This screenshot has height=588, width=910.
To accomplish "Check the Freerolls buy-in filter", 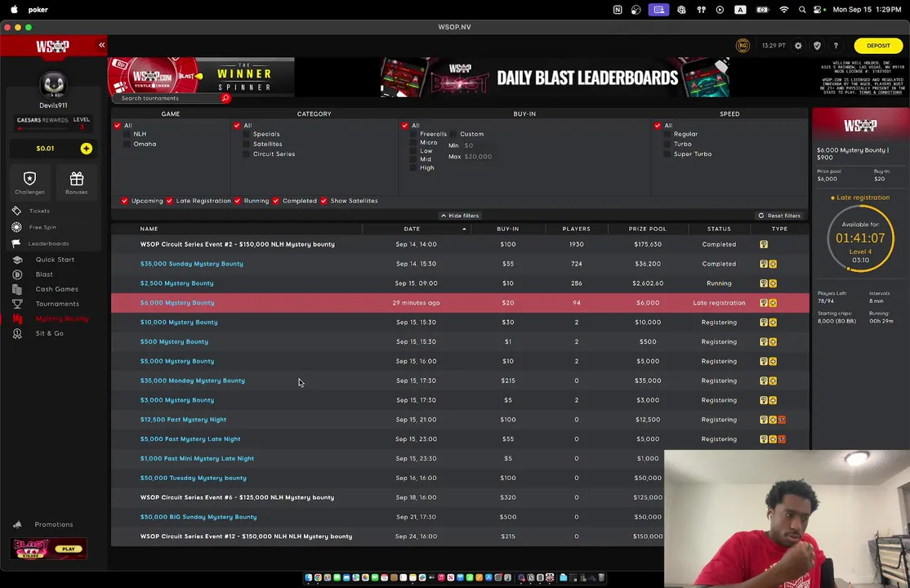I will click(413, 134).
